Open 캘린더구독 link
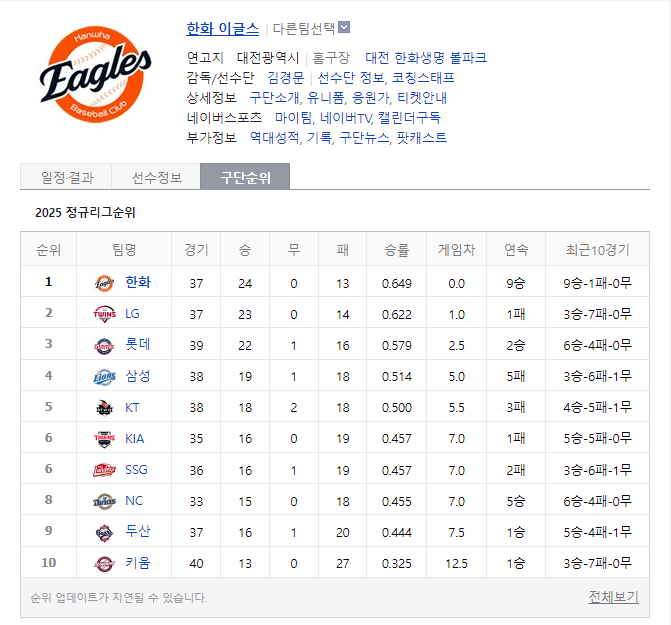The height and width of the screenshot is (625, 671). [x=409, y=117]
